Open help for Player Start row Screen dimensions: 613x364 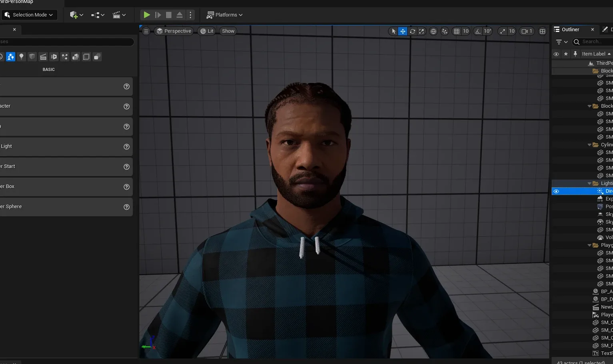click(126, 167)
